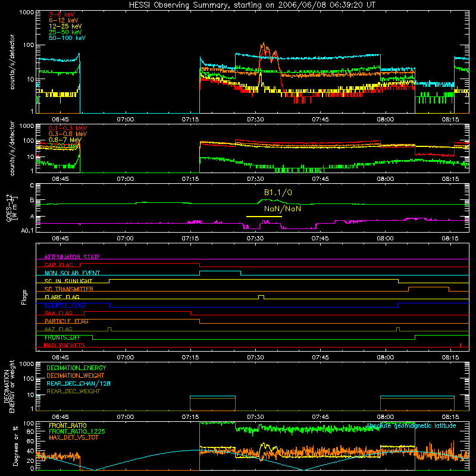Click the NON_SOLAR_EVENT flag label
This screenshot has height=476, width=476.
(72, 273)
